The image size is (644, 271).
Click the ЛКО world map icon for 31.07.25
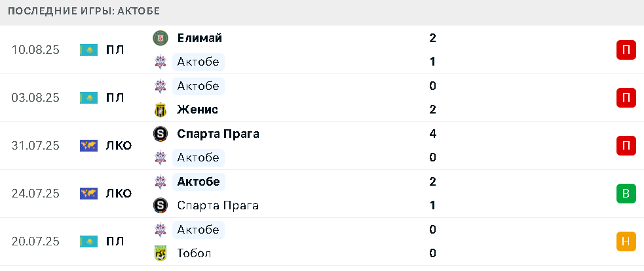(88, 146)
